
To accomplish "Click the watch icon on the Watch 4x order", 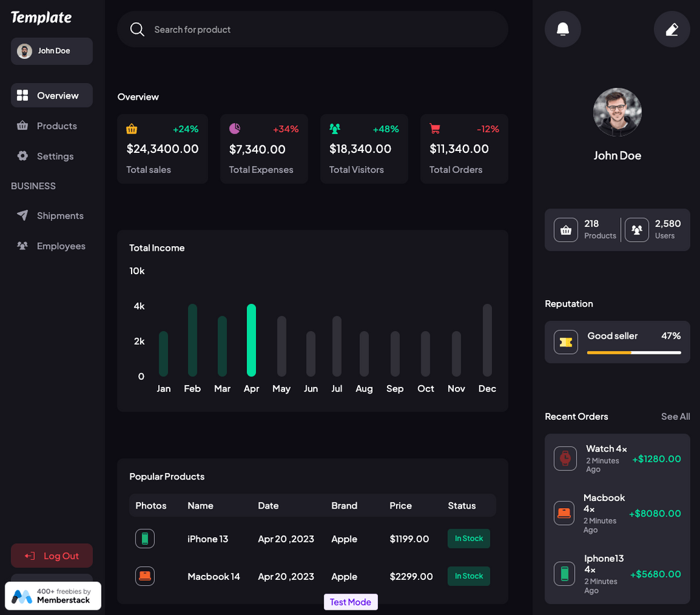I will 564,458.
